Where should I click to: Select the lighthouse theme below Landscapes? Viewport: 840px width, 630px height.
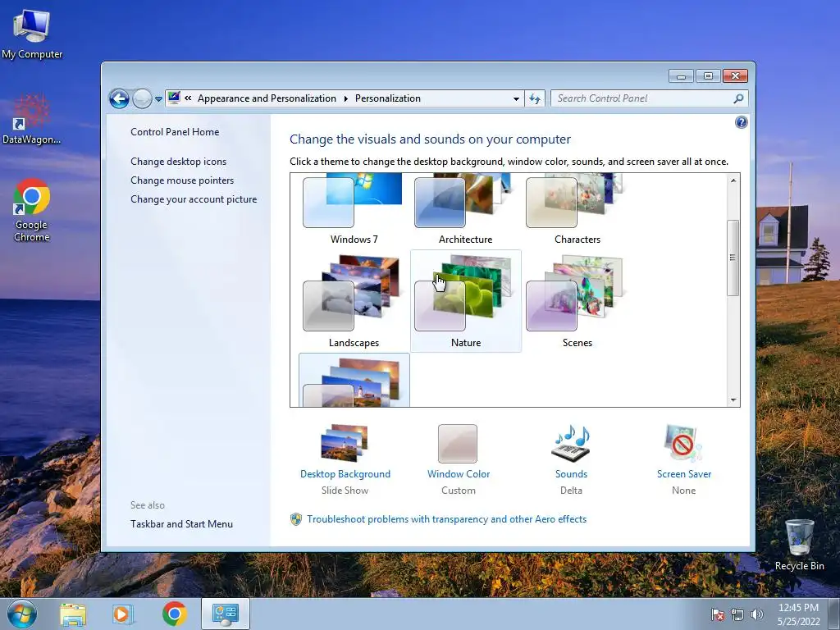(354, 380)
